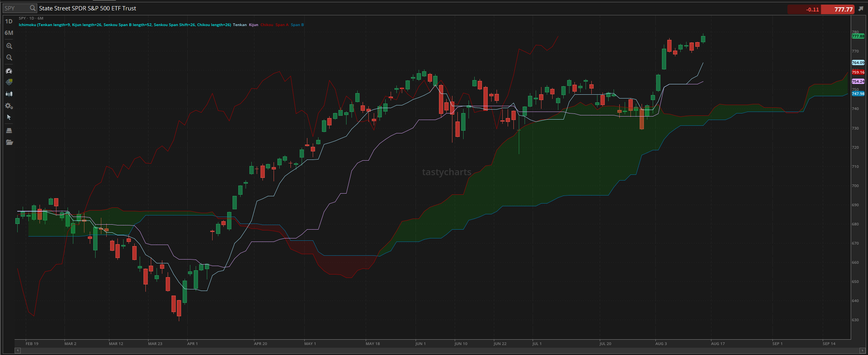Open the gauge-shaped indicators icon

tap(9, 71)
